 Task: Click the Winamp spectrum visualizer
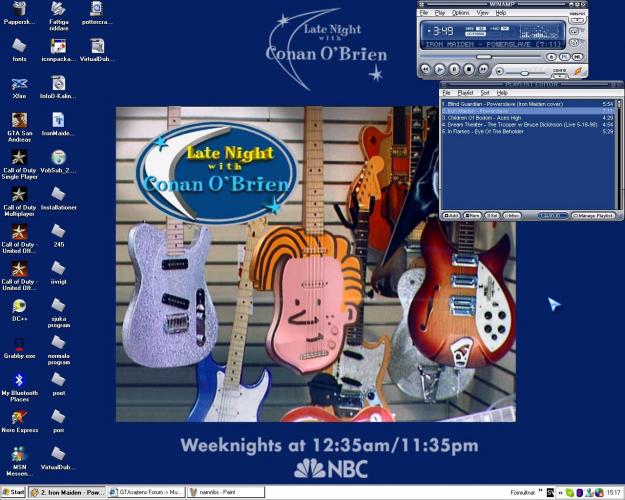pyautogui.click(x=539, y=31)
